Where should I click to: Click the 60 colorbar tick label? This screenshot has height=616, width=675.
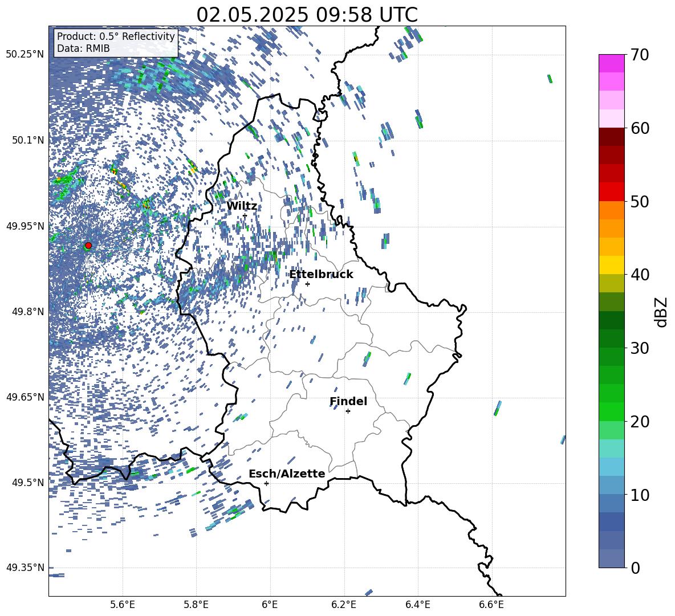point(640,128)
